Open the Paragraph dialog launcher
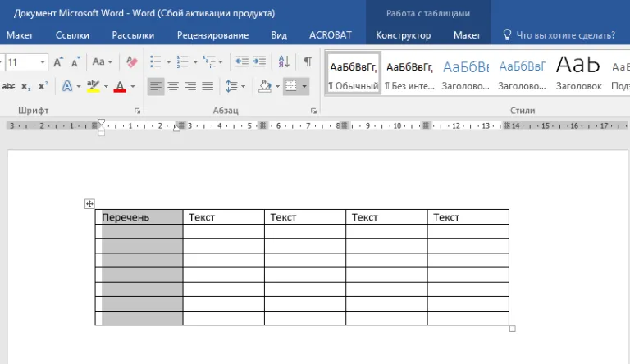This screenshot has width=630, height=364. [x=314, y=111]
